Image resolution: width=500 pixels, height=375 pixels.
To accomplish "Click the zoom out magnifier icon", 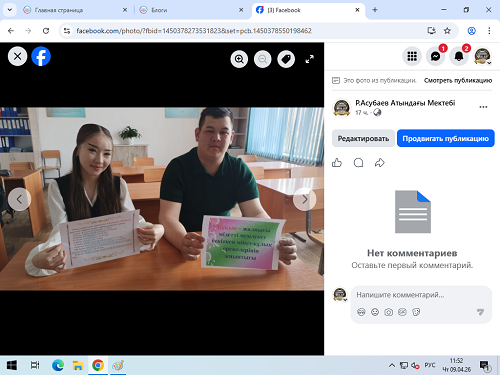I will tap(263, 59).
